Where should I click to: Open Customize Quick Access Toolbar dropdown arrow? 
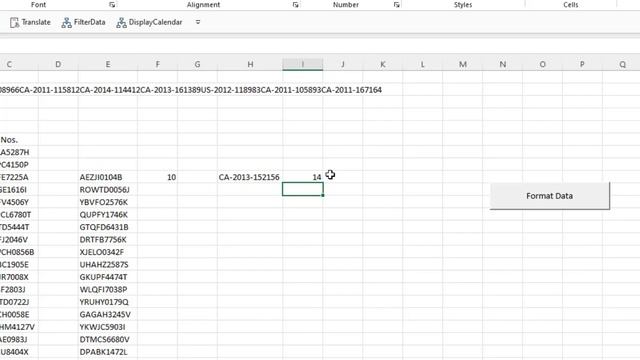point(198,22)
